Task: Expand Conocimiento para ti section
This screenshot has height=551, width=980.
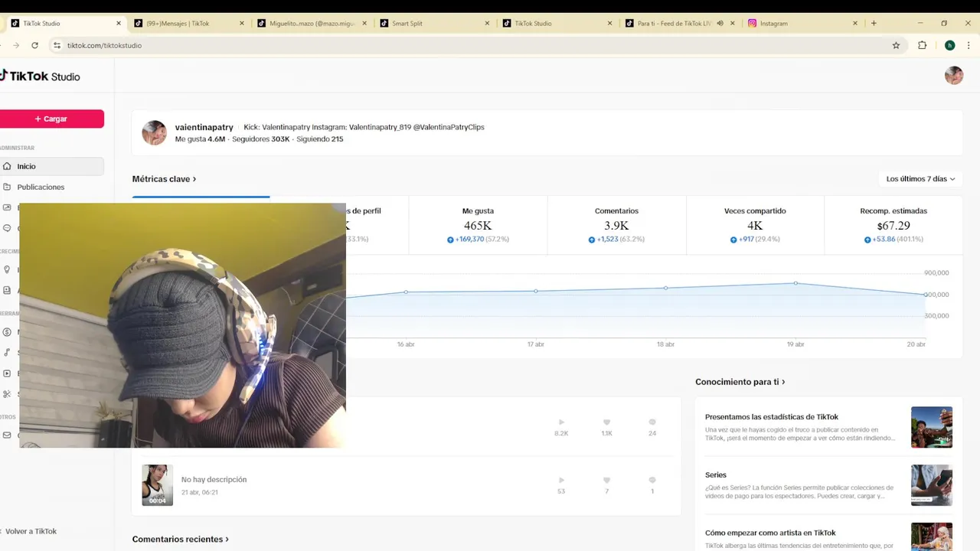Action: [x=740, y=382]
